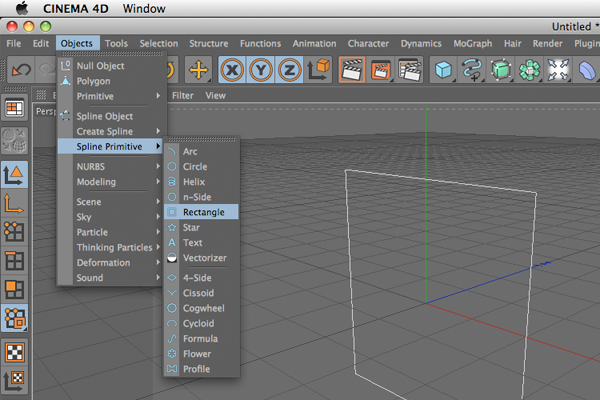Viewport: 600px width, 400px height.
Task: Switch to Edges mode icon
Action: 15,261
